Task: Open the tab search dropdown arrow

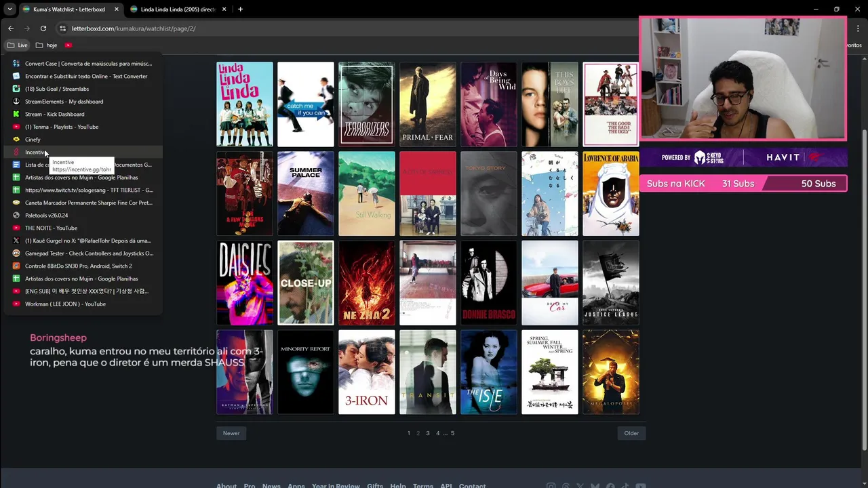Action: [9, 9]
